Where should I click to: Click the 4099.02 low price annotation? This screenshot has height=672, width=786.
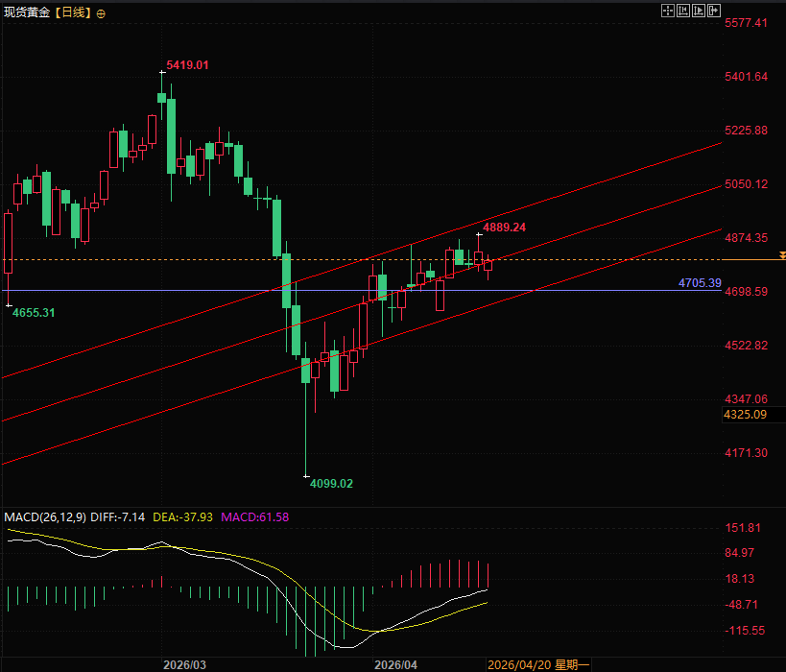331,484
